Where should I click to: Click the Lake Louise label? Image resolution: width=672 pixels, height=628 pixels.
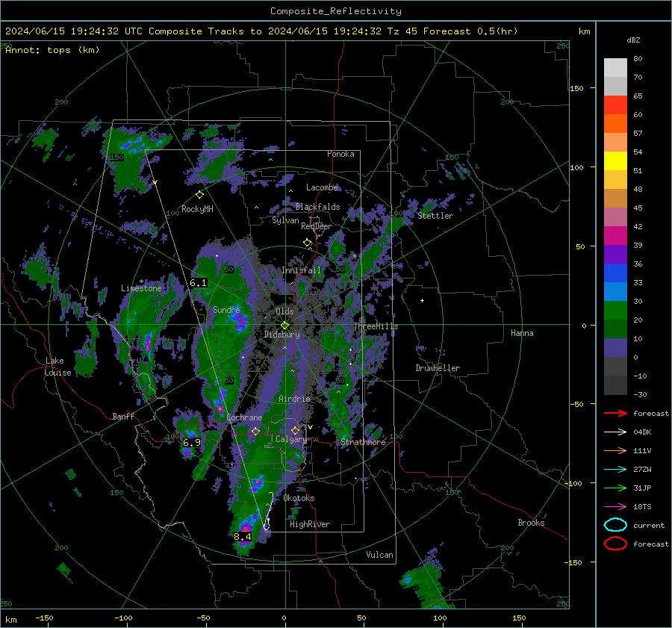[57, 367]
